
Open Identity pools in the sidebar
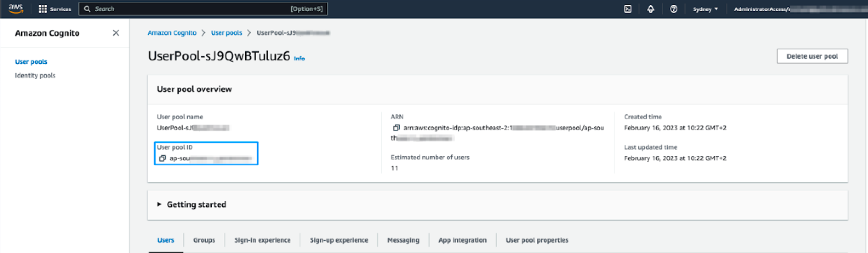[35, 75]
